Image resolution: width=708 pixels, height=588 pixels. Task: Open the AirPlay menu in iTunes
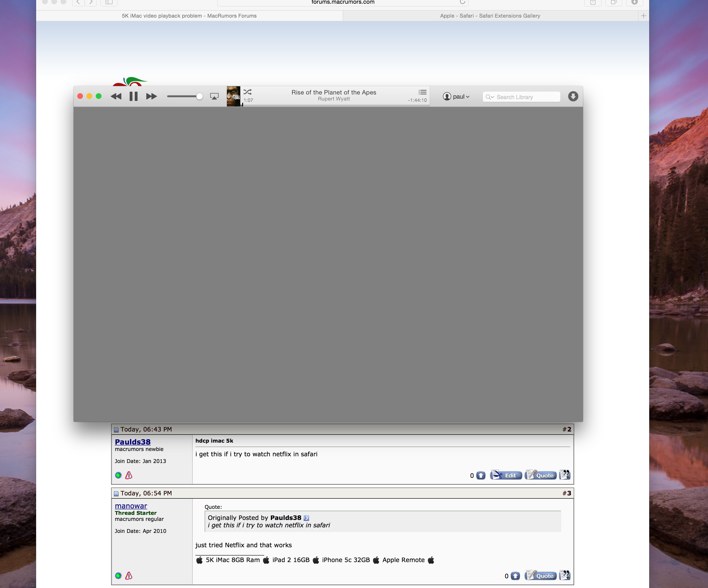coord(214,97)
